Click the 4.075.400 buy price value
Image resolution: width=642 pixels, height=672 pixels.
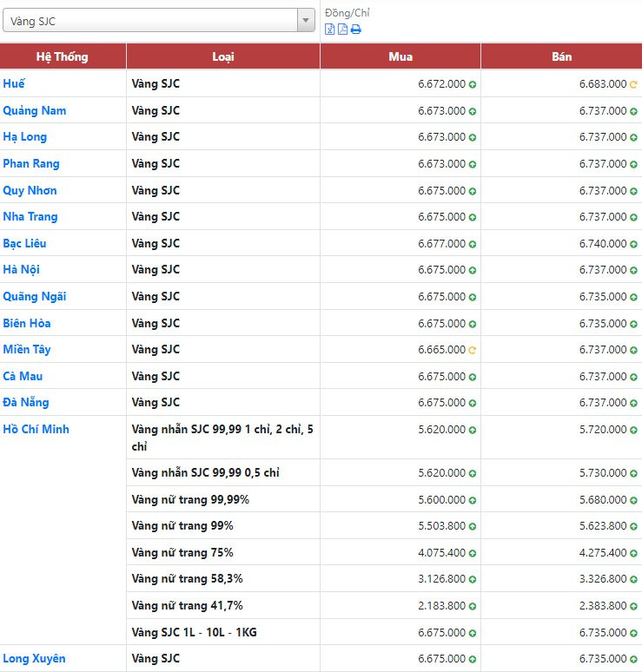click(x=441, y=553)
